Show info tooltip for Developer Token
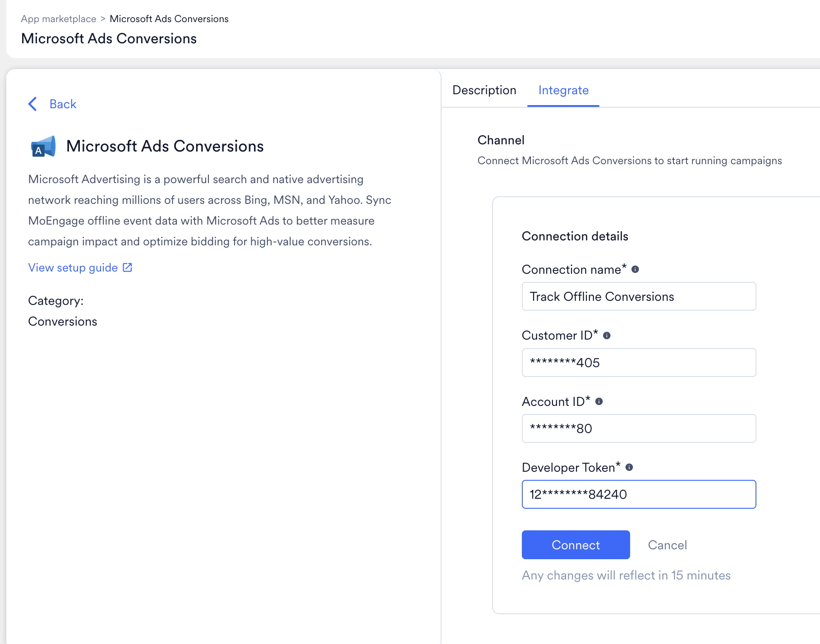This screenshot has height=644, width=820. coord(629,467)
